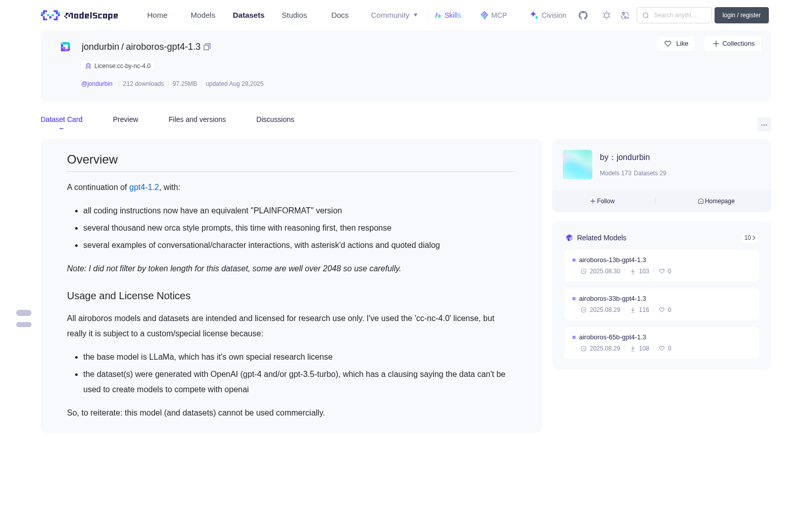Select the Dataset Card tab
The image size is (812, 508).
click(x=61, y=119)
